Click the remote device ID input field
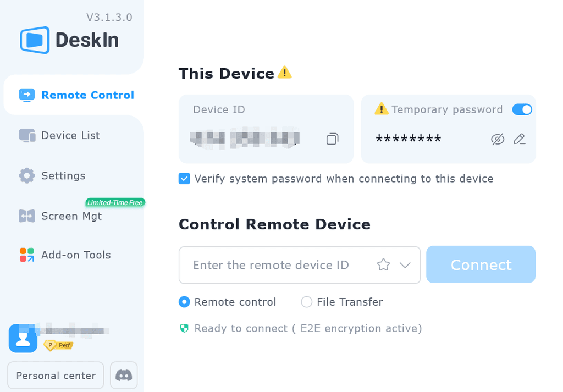 tap(275, 264)
